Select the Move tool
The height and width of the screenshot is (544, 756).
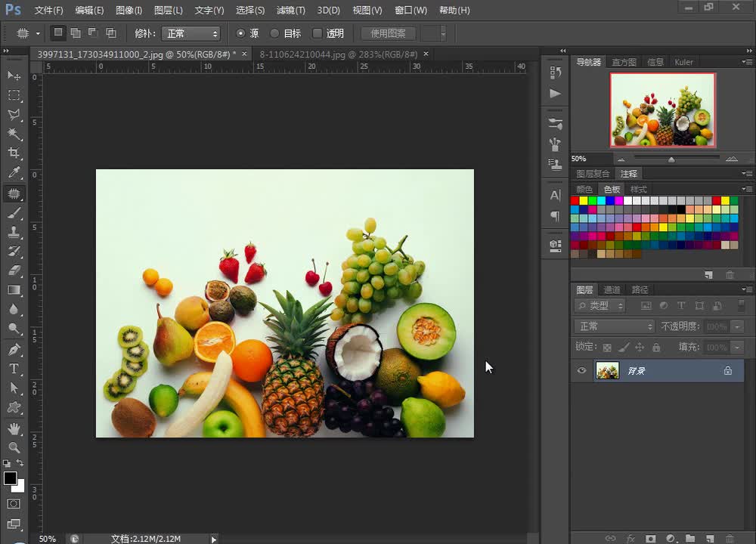[x=14, y=76]
